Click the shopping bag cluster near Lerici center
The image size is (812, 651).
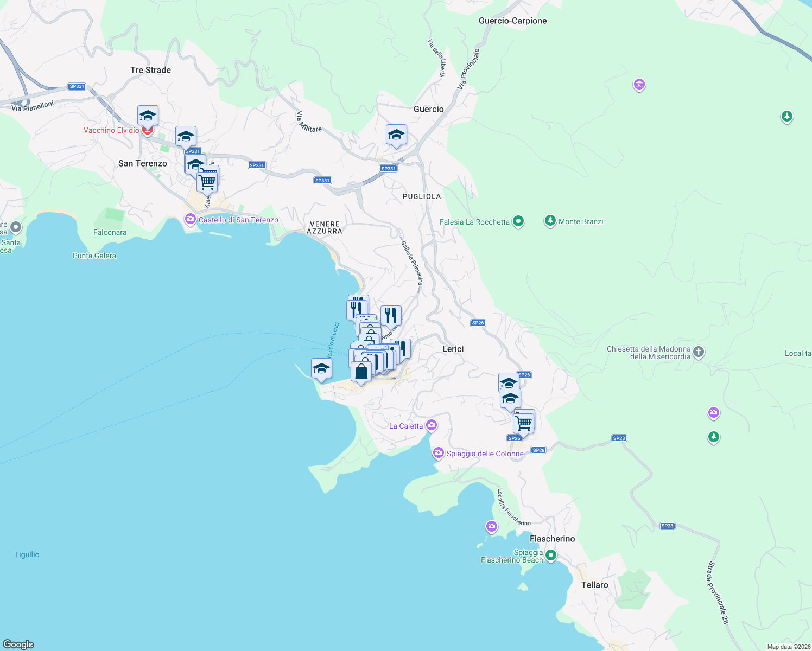tap(361, 372)
